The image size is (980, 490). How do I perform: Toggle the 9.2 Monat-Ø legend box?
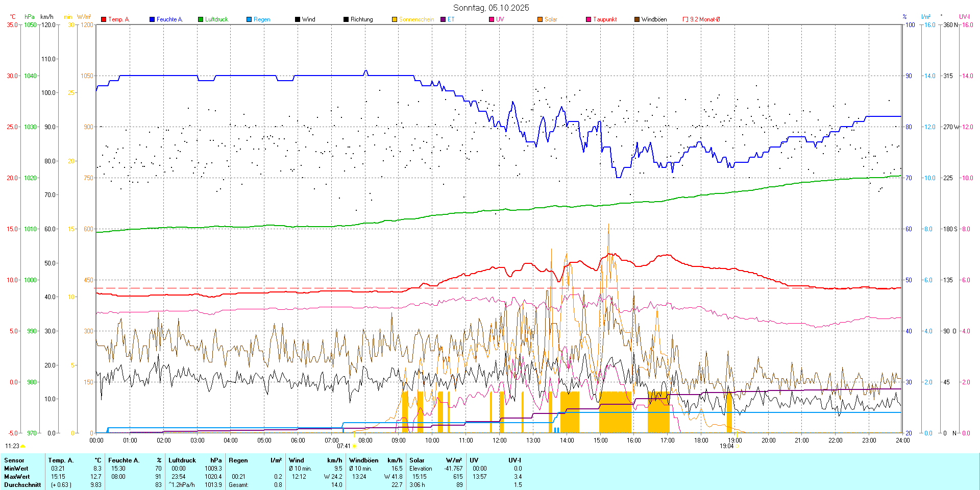685,19
